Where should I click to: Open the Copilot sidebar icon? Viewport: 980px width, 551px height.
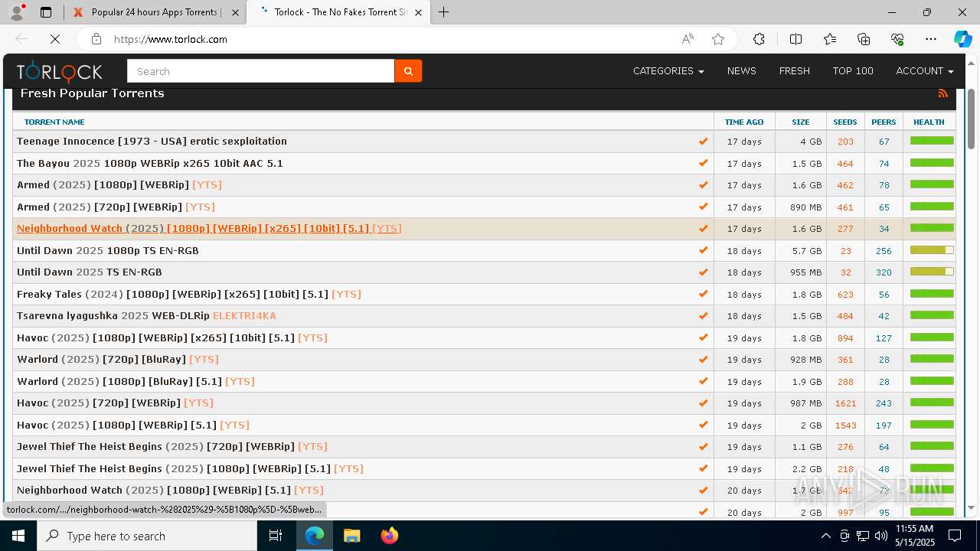(962, 39)
